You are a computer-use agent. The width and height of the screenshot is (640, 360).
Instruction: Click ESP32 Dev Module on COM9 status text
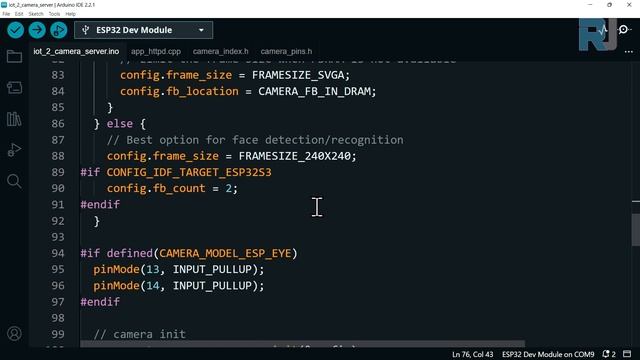pyautogui.click(x=548, y=354)
